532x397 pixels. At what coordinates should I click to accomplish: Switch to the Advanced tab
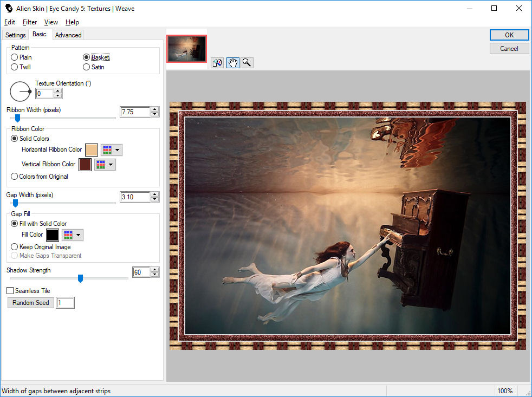(68, 35)
